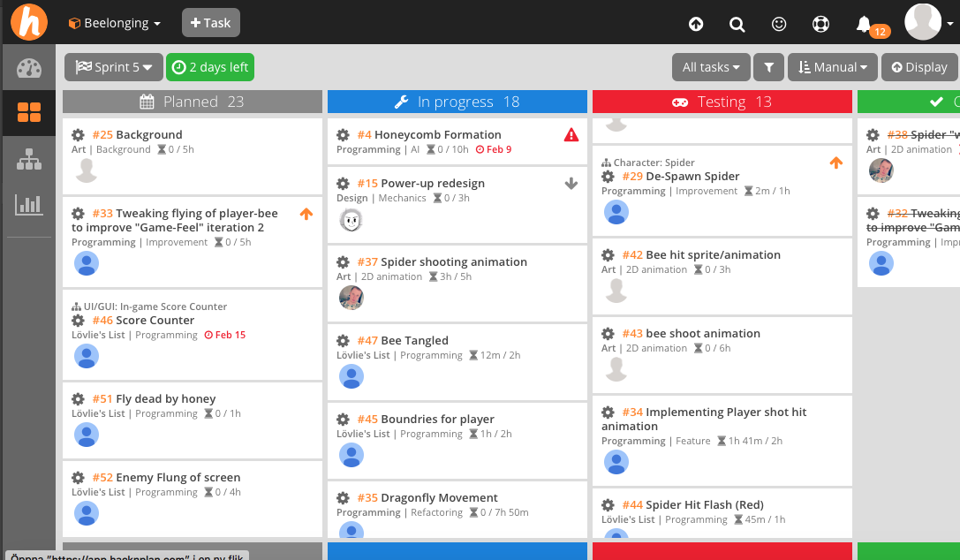Image resolution: width=960 pixels, height=560 pixels.
Task: Open the Manual sorting dropdown
Action: (833, 67)
